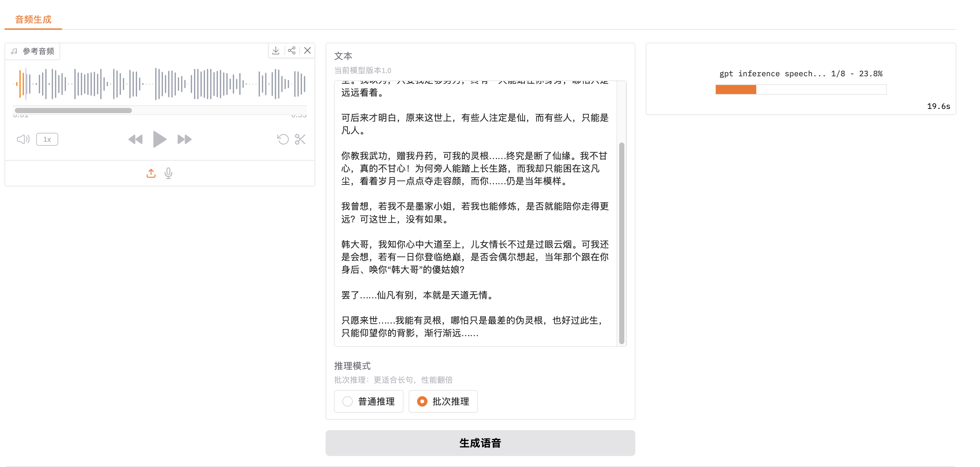Image resolution: width=980 pixels, height=467 pixels.
Task: Click the text area vertical scrollbar
Action: [622, 243]
